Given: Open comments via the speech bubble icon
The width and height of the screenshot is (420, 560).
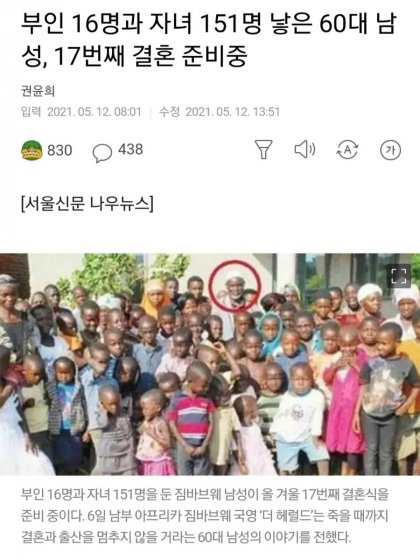Looking at the screenshot, I should [x=102, y=153].
